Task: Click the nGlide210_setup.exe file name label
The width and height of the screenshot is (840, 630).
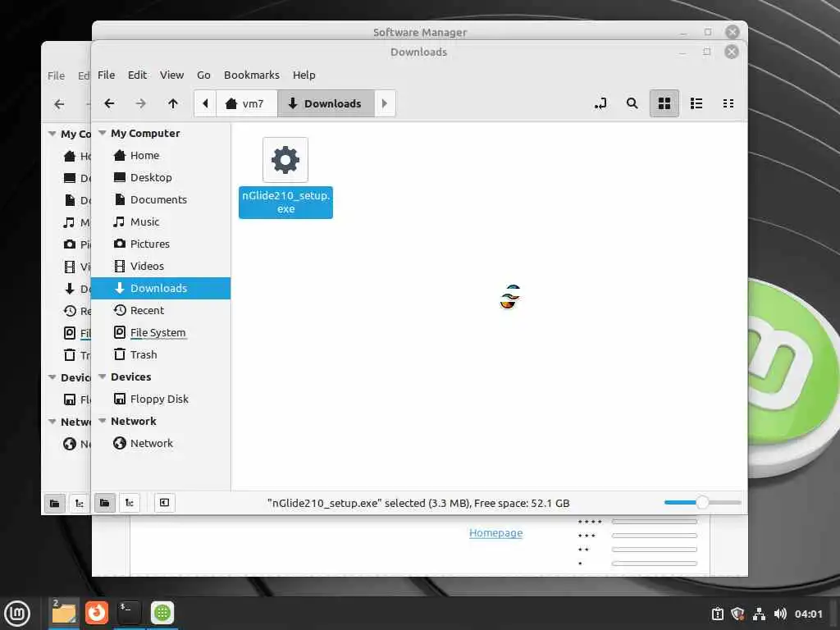Action: point(285,202)
